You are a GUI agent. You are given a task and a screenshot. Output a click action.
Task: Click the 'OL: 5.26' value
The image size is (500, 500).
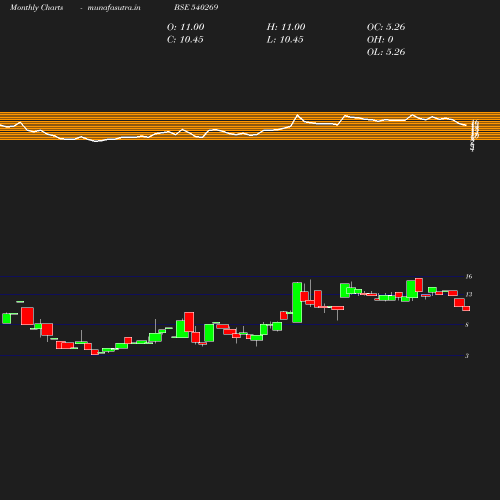(386, 52)
